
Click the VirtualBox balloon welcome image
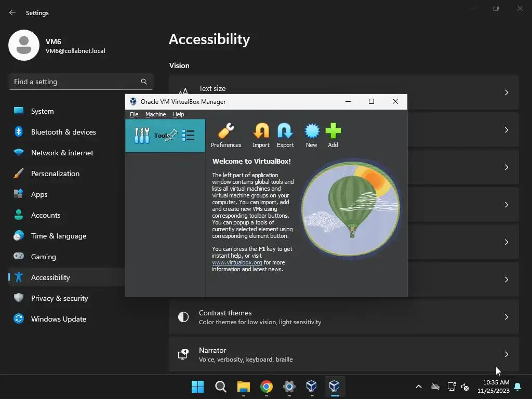(351, 209)
